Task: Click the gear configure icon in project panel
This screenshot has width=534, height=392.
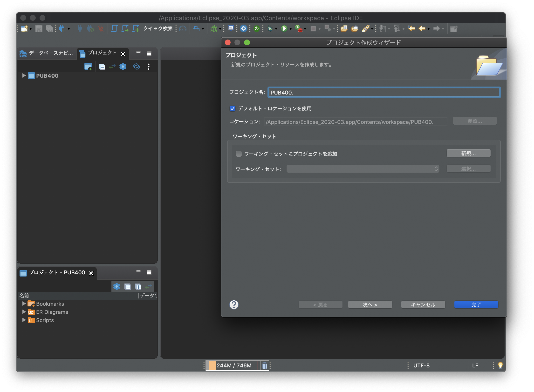Action: coord(123,67)
